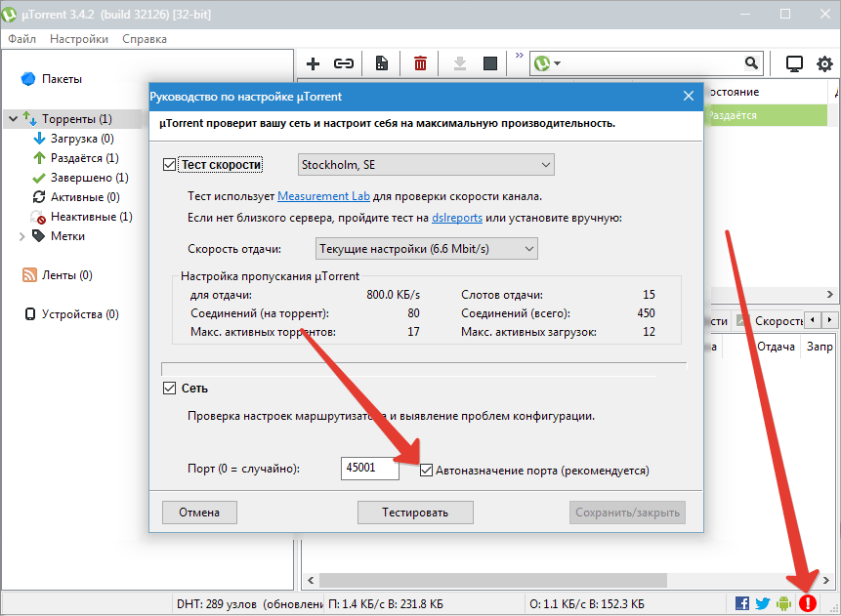
Task: Toggle the Сеть checkbox
Action: [170, 389]
